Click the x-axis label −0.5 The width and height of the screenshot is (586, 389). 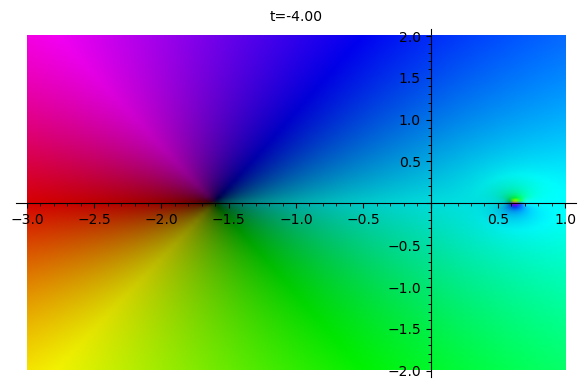[x=364, y=219]
